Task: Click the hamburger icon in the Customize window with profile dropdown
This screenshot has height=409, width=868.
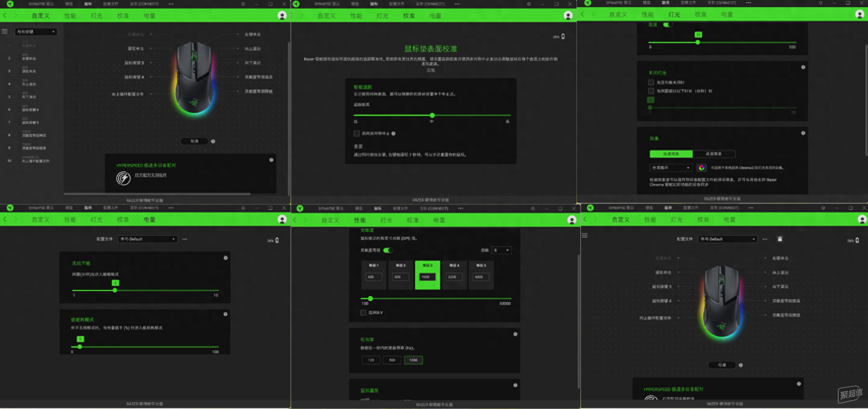Action: pyautogui.click(x=585, y=235)
